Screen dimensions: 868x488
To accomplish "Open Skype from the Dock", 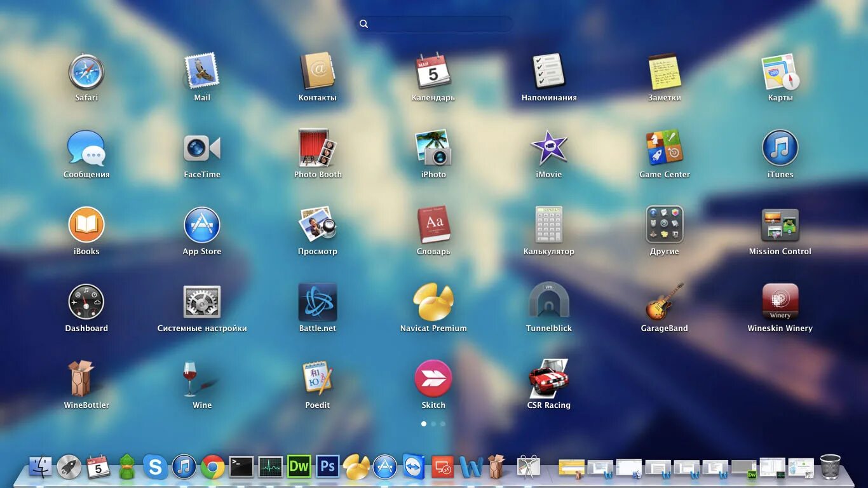I will tap(155, 467).
